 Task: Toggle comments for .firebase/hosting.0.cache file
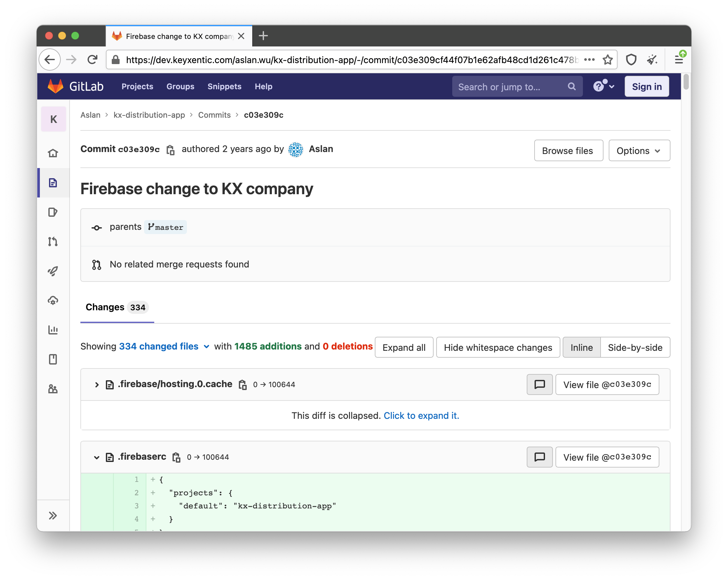point(539,384)
